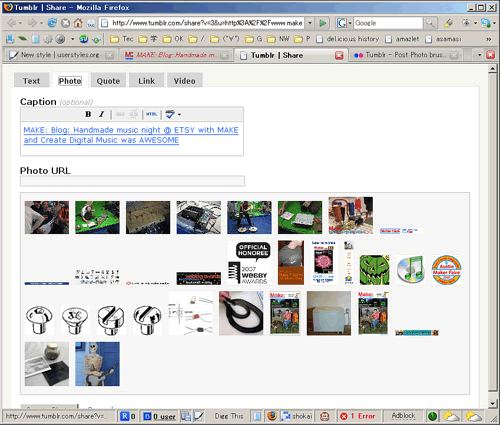
Task: Click the green Go arrow next to address bar
Action: click(x=323, y=23)
